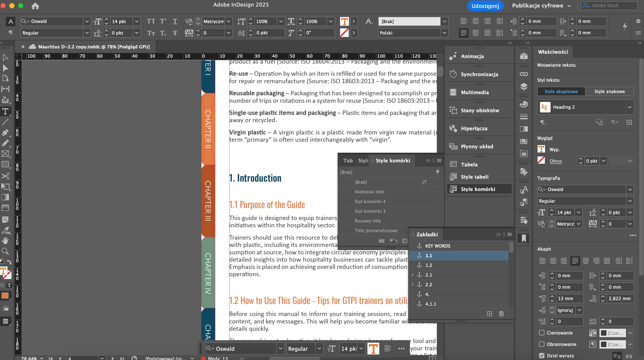Open the Polski language dropdown
The width and height of the screenshot is (644, 360).
(x=444, y=33)
